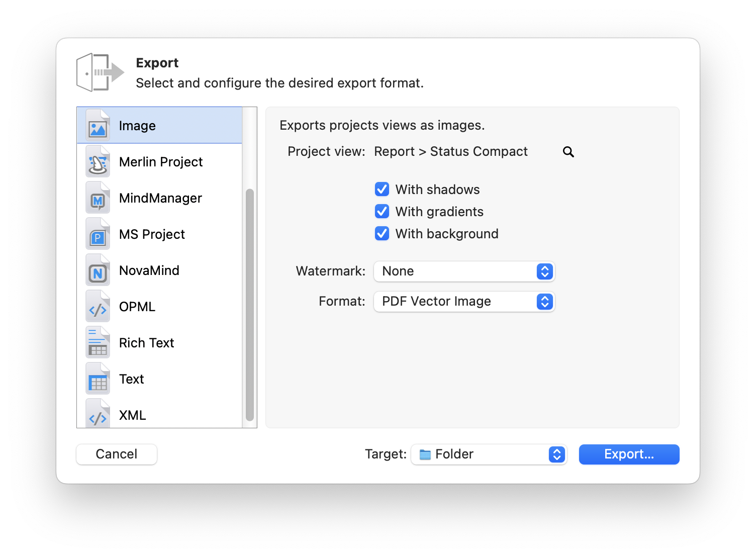Select the Image export format icon
This screenshot has width=756, height=558.
(x=98, y=125)
